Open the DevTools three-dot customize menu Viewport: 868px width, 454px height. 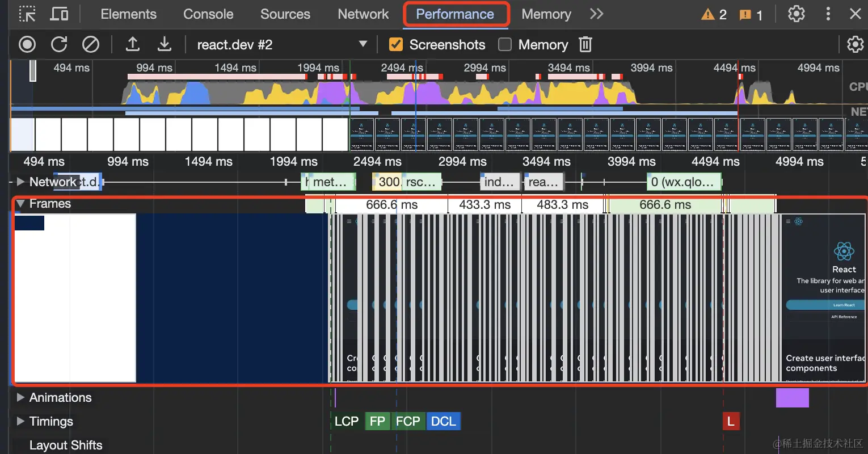pos(828,14)
